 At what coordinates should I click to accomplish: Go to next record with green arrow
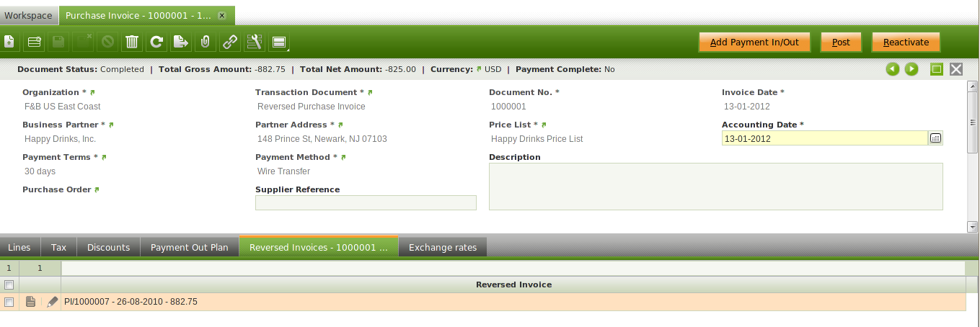pos(911,69)
